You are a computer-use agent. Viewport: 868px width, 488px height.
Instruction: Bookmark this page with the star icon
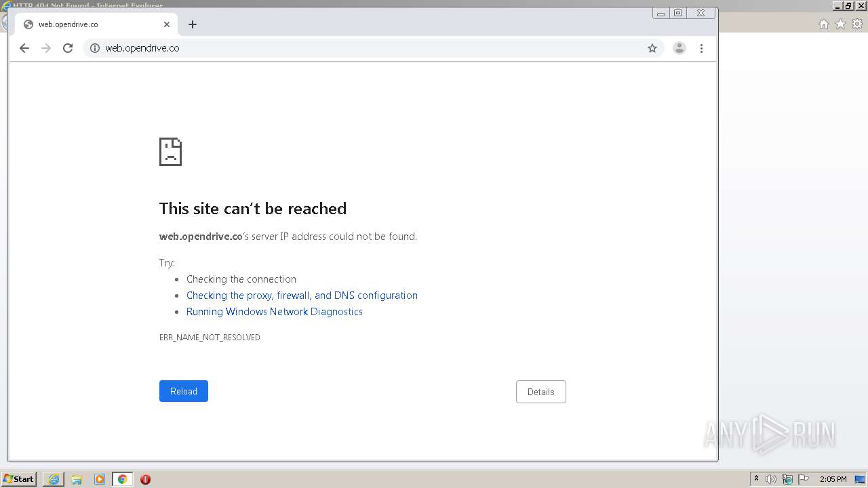[652, 48]
